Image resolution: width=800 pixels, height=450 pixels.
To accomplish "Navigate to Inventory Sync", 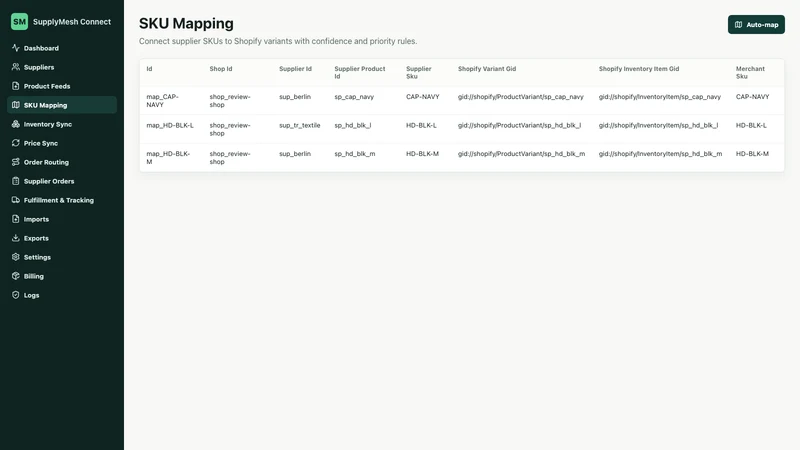I will (x=62, y=124).
